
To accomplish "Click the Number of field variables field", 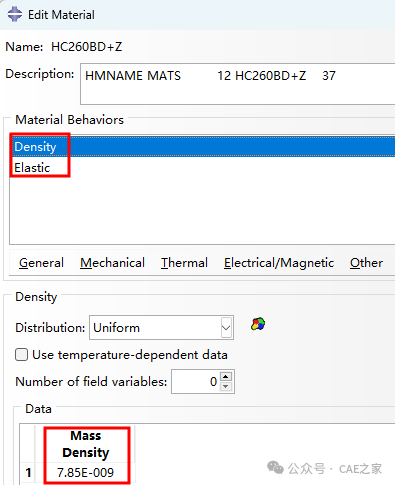I will [196, 382].
